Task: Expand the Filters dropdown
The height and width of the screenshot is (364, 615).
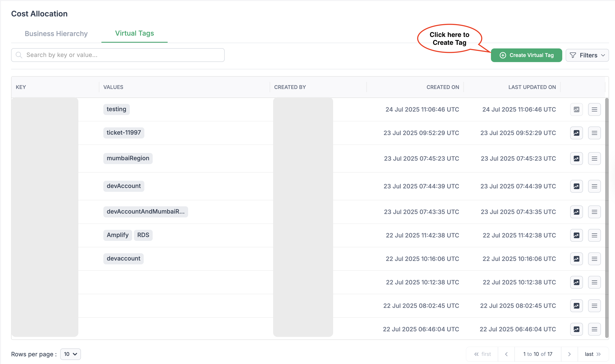Action: [587, 55]
